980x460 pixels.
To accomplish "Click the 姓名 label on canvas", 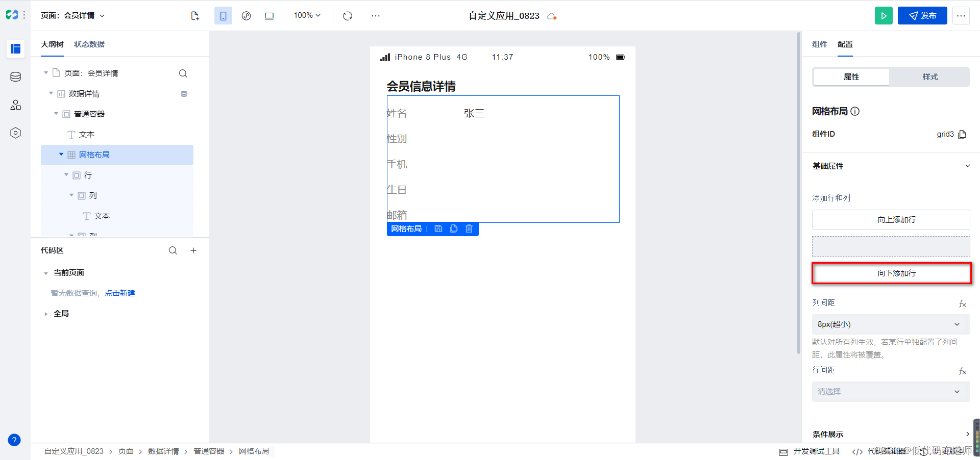I will tap(397, 113).
